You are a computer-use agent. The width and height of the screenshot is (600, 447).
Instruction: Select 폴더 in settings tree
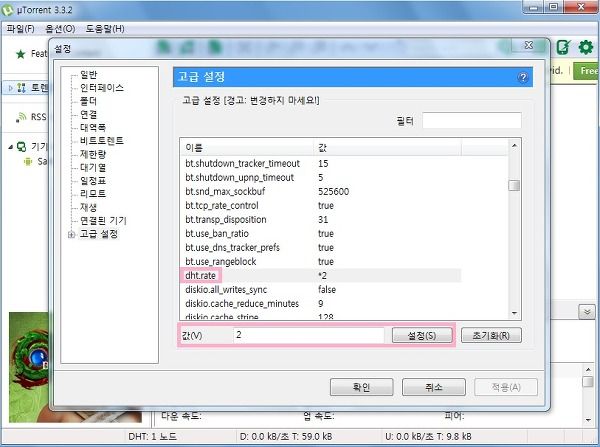coord(88,101)
